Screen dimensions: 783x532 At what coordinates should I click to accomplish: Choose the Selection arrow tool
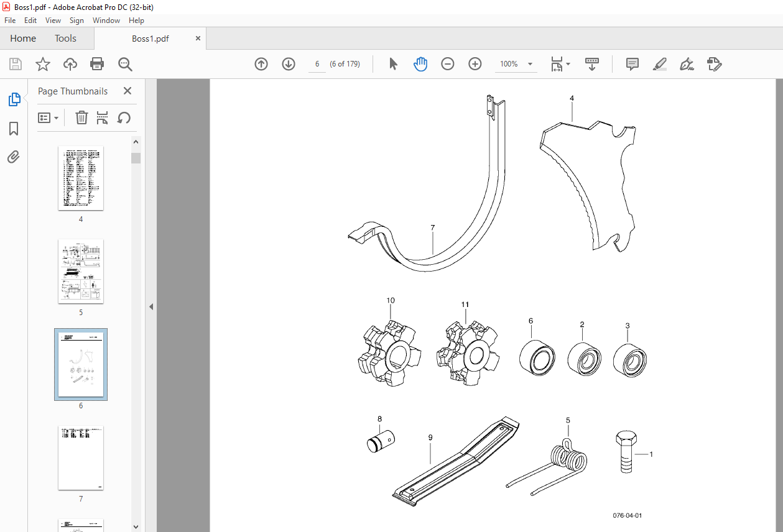[x=393, y=64]
